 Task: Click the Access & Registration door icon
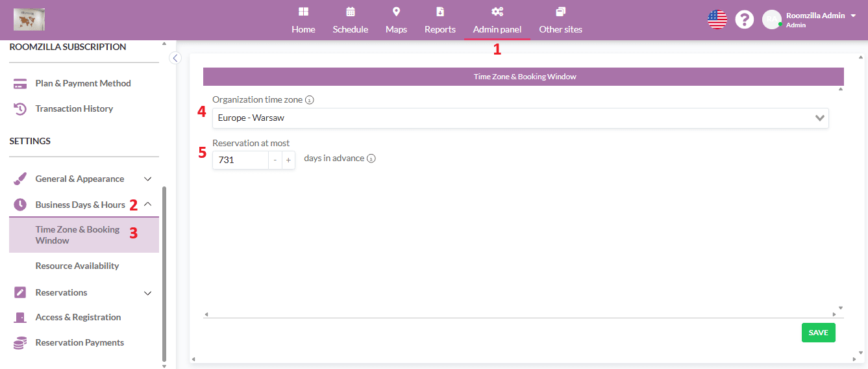pyautogui.click(x=20, y=317)
